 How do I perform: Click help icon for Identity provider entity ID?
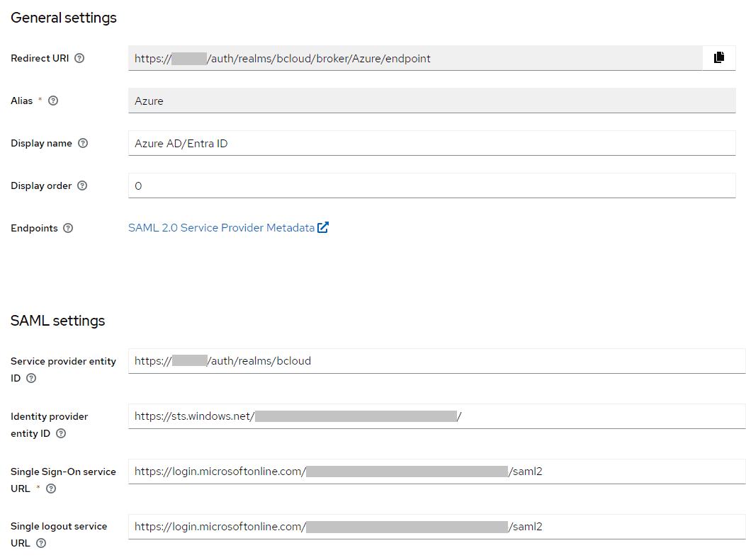coord(61,433)
